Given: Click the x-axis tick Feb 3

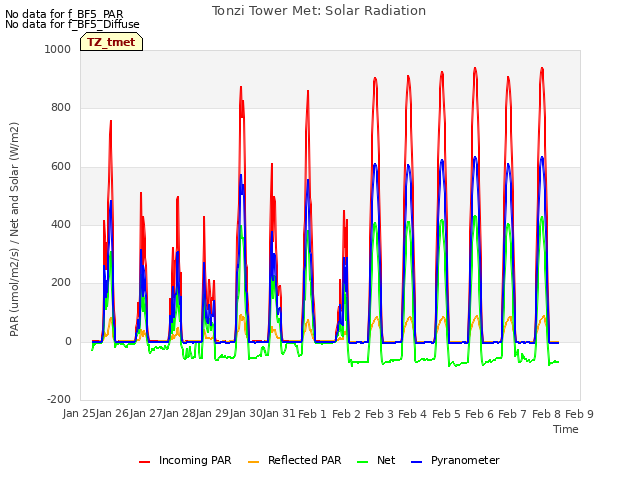Looking at the screenshot, I should coord(379,414).
